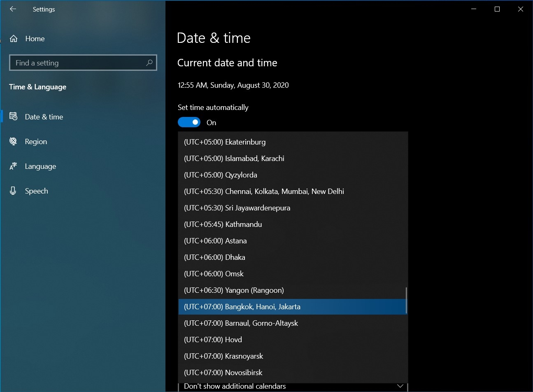This screenshot has height=392, width=533.
Task: Turn off Set time automatically switch
Action: pos(189,122)
